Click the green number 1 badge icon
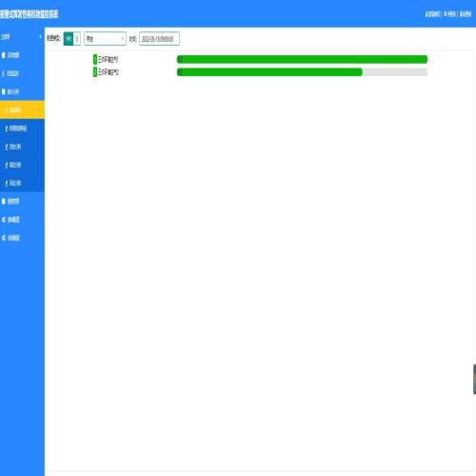476x476 pixels. coord(95,59)
